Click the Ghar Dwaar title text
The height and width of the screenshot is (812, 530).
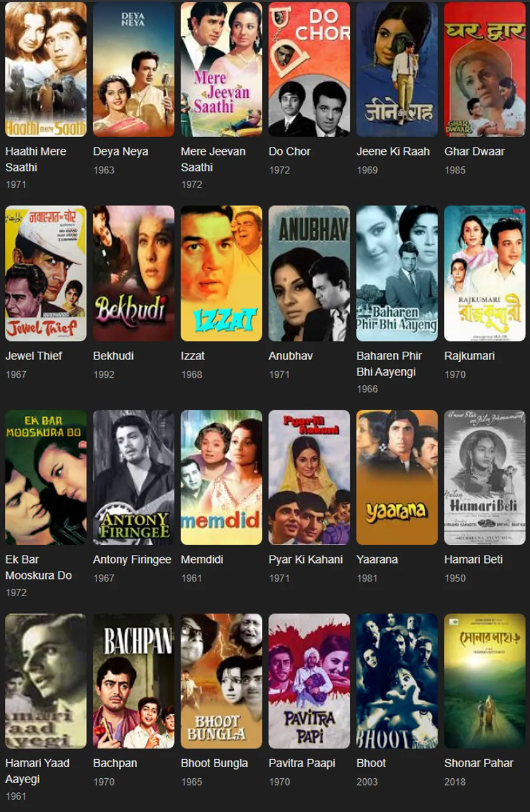474,151
